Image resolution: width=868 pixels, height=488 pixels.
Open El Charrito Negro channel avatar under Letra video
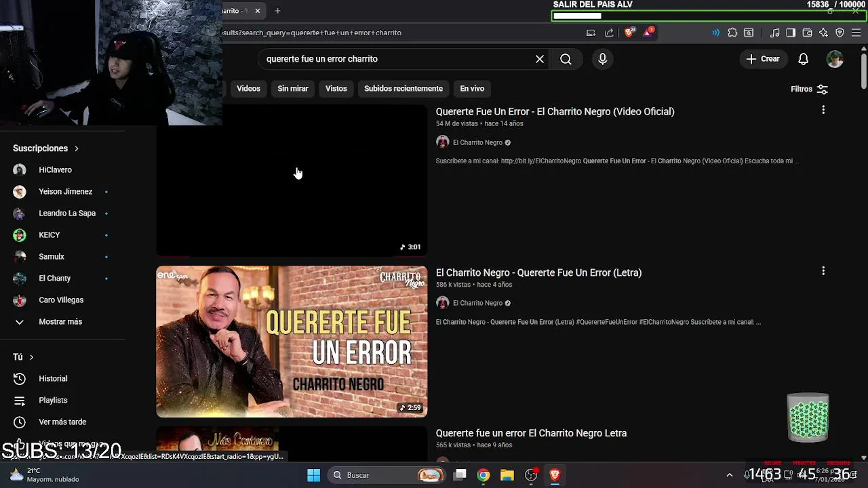[442, 303]
